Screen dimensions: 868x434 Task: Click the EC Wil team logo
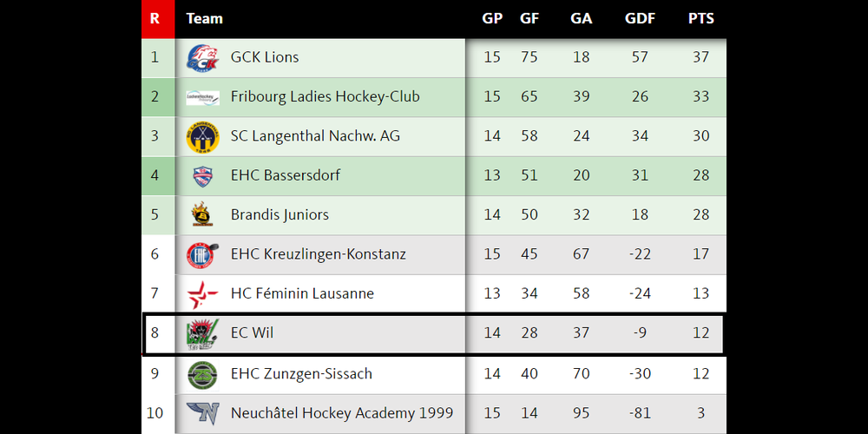(x=203, y=334)
